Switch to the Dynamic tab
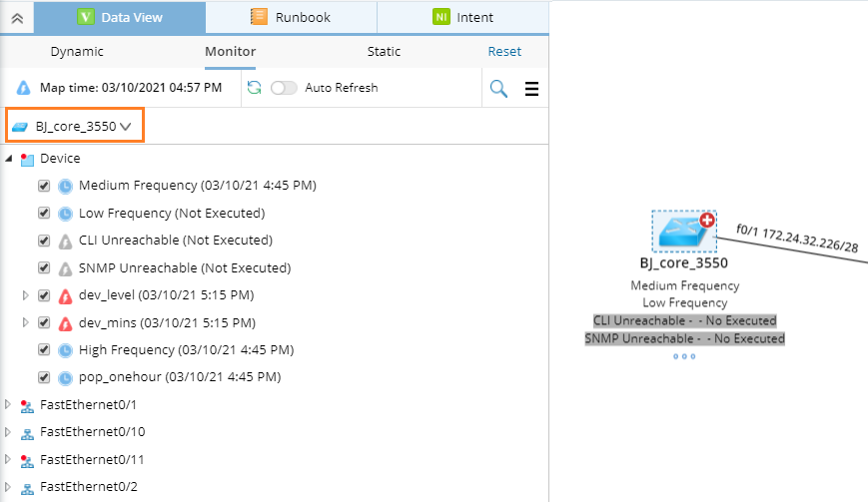This screenshot has width=868, height=502. tap(77, 52)
